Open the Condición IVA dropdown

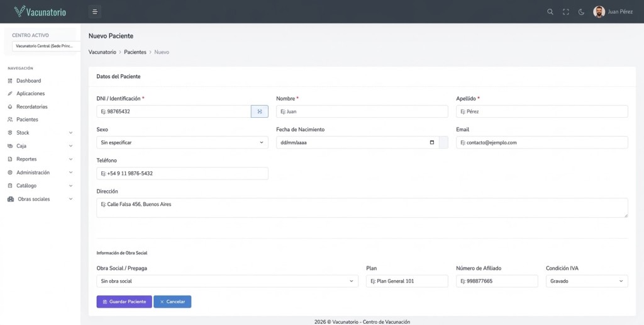coord(586,281)
